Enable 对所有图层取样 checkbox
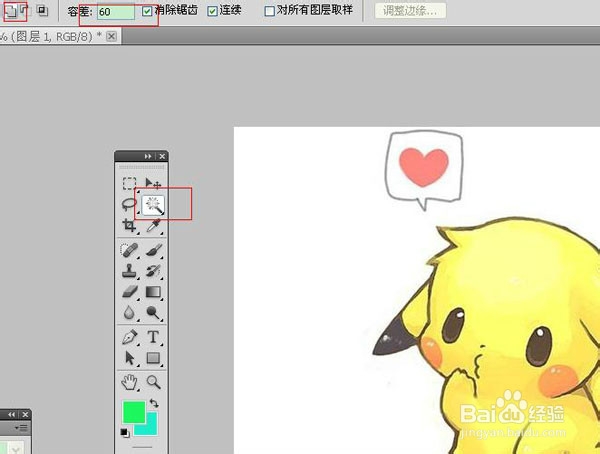600x454 pixels. (269, 11)
